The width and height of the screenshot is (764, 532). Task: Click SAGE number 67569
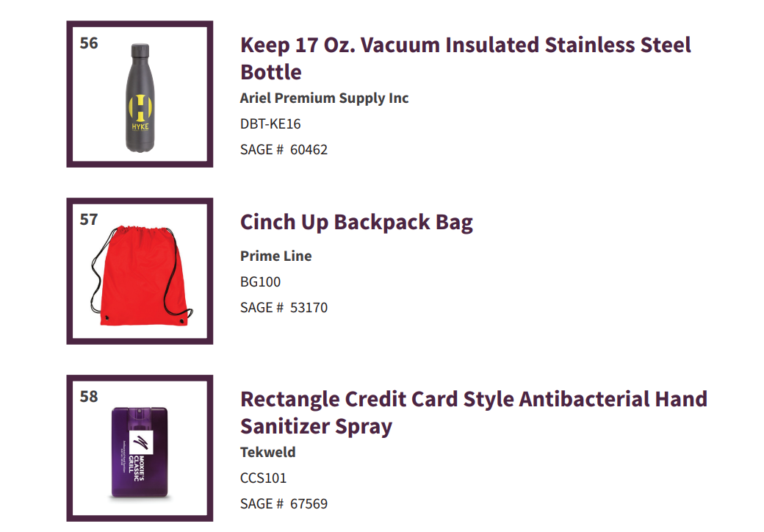pos(309,504)
